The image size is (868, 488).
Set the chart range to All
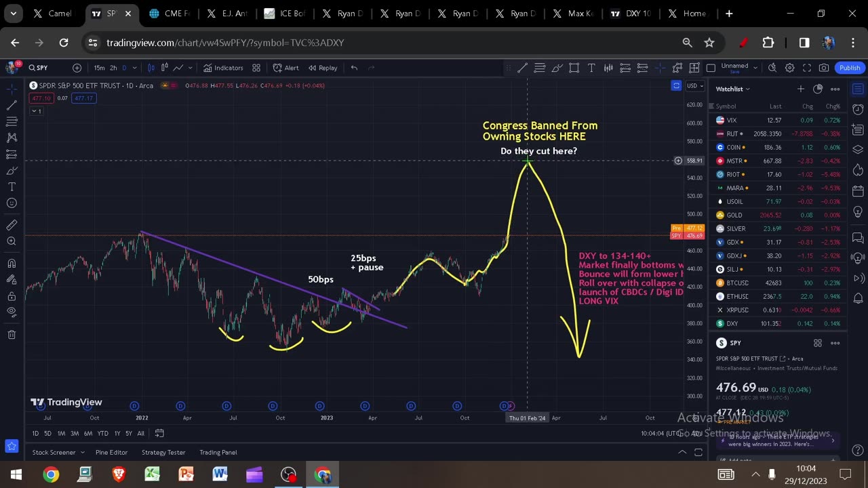[140, 433]
